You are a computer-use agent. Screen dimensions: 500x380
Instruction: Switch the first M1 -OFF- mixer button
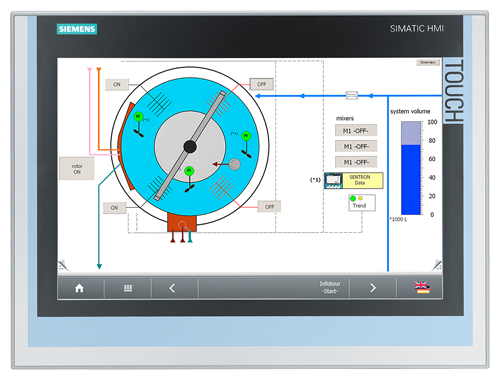(x=356, y=131)
